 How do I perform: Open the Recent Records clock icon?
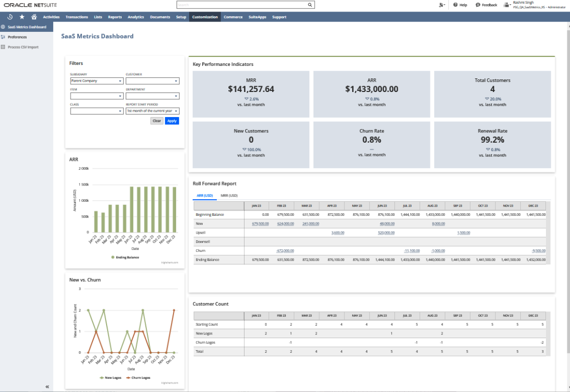(x=10, y=17)
